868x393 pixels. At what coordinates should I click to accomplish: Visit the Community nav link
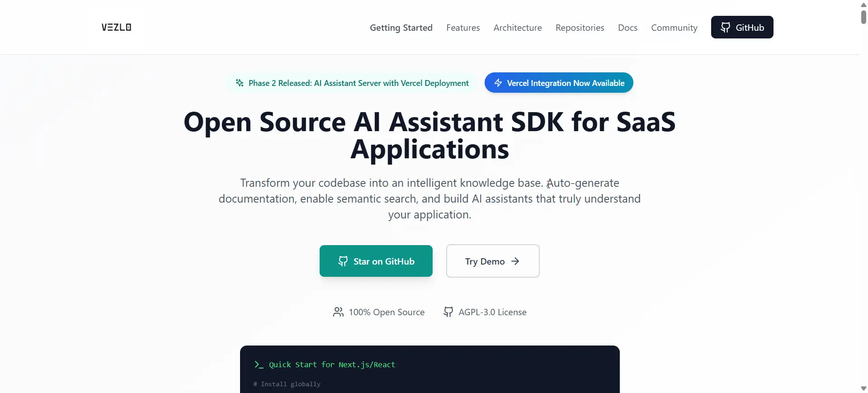click(674, 28)
